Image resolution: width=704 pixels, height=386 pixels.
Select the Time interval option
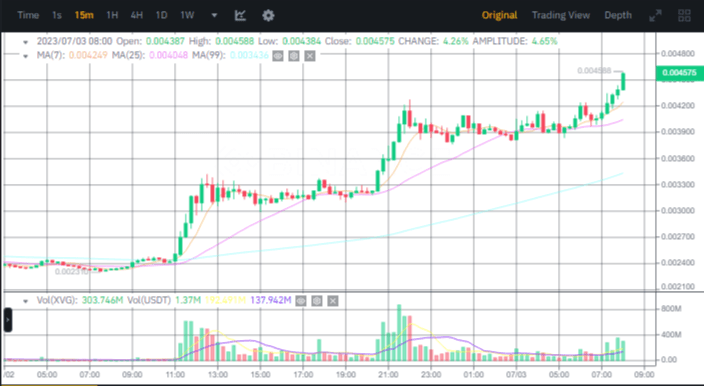28,15
